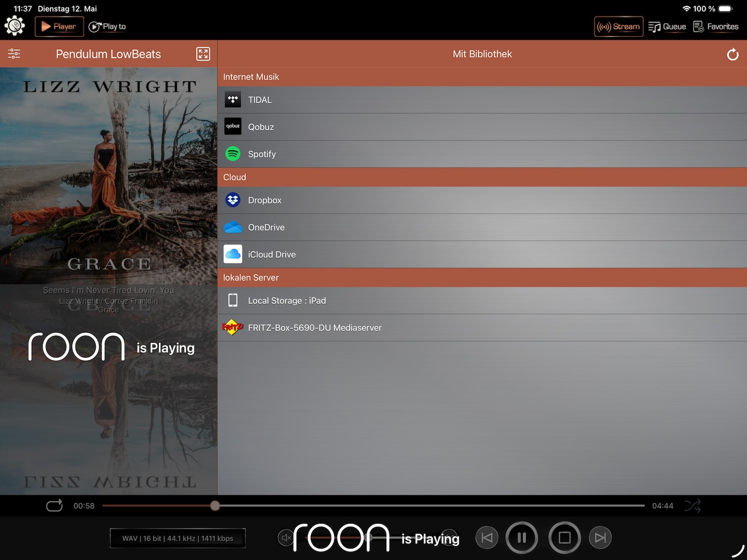Click the 'Mit Bibliothek' header title
The width and height of the screenshot is (747, 560).
click(x=482, y=54)
